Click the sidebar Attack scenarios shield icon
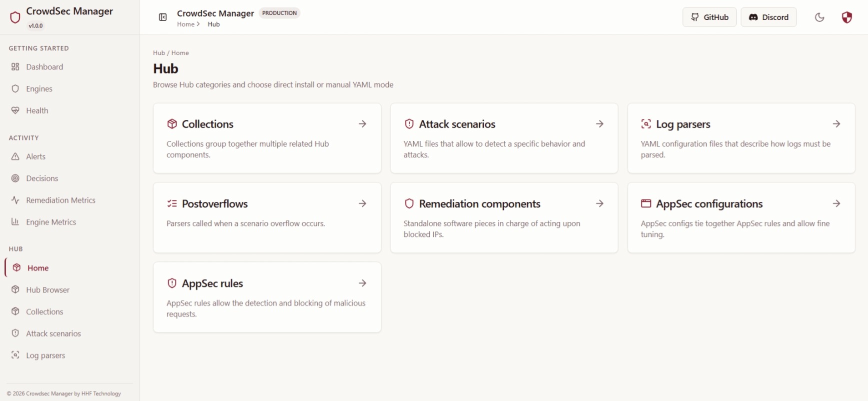This screenshot has height=401, width=868. point(16,333)
